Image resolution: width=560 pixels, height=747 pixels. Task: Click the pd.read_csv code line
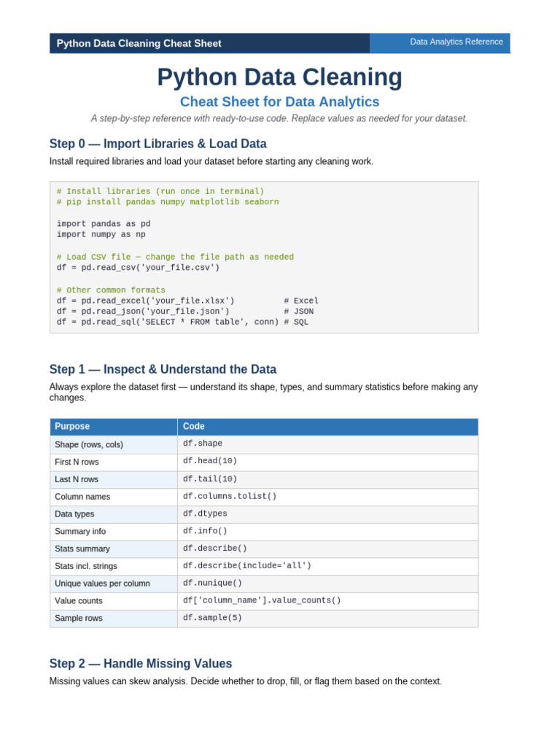tap(138, 267)
